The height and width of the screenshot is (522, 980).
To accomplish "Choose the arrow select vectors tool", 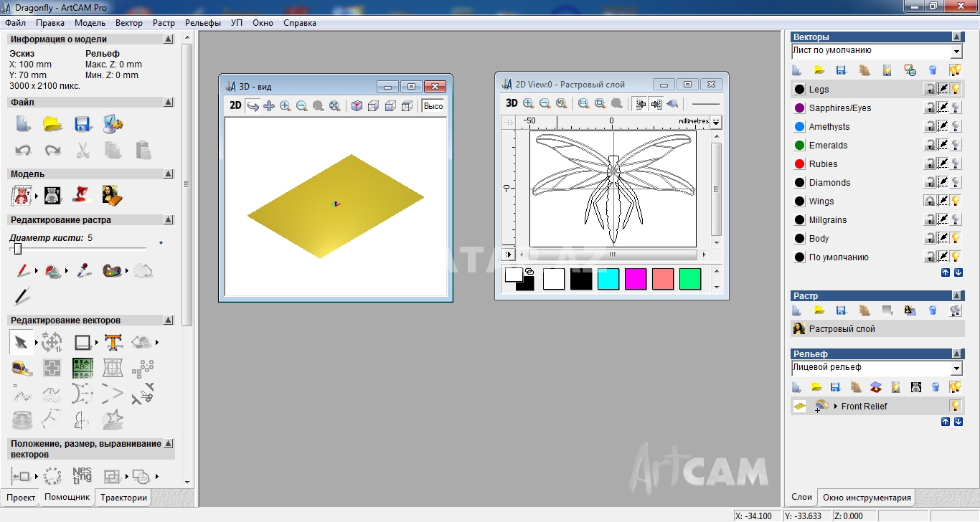I will (x=22, y=342).
